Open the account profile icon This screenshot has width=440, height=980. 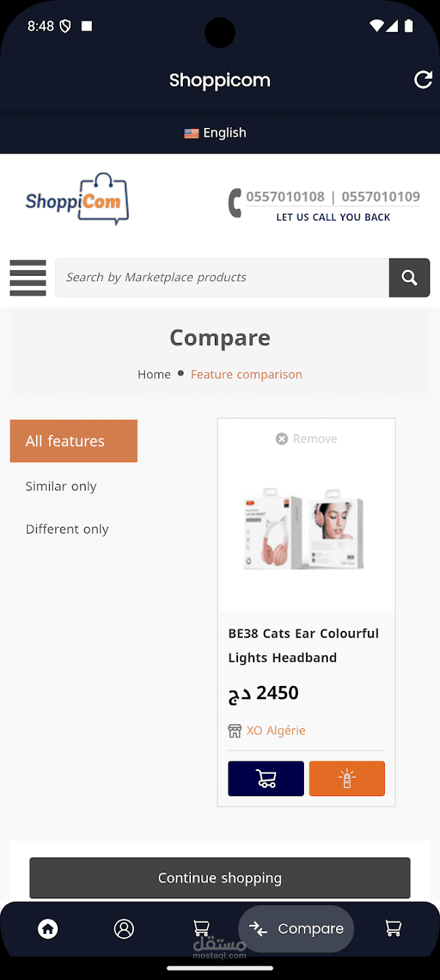pos(124,928)
